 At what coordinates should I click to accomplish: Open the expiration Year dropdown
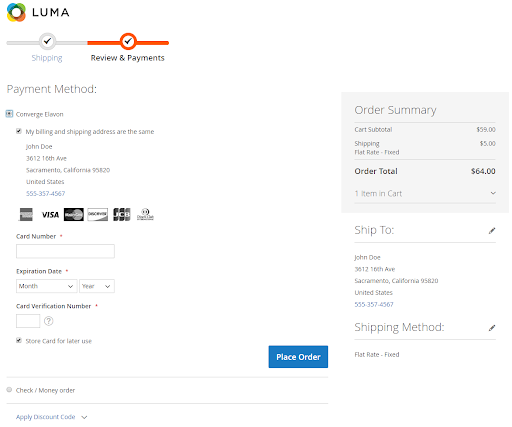(x=97, y=286)
